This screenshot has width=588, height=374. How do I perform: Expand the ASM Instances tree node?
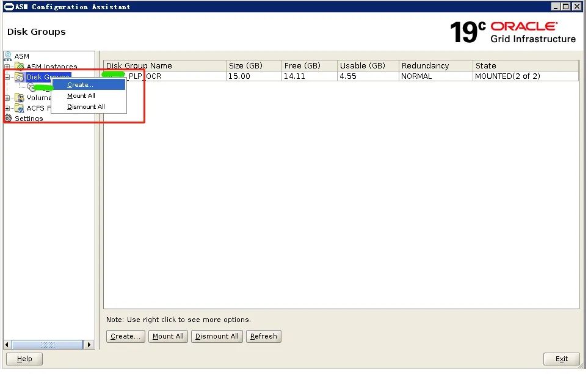click(7, 67)
